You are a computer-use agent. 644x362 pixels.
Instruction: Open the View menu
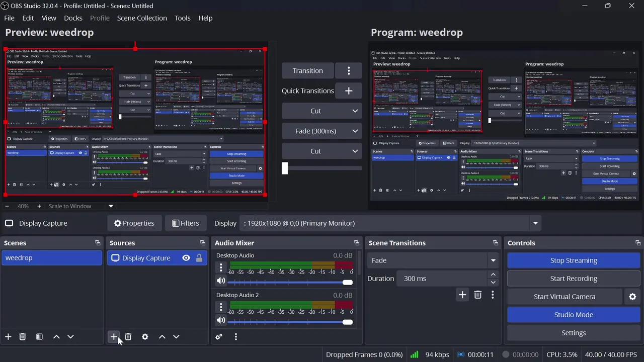(x=49, y=18)
